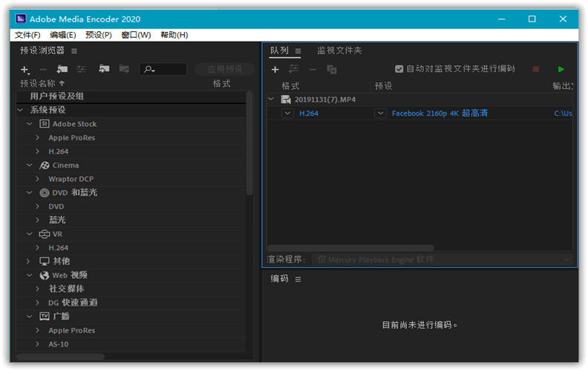Click the TV icon next to 广播

pos(45,317)
